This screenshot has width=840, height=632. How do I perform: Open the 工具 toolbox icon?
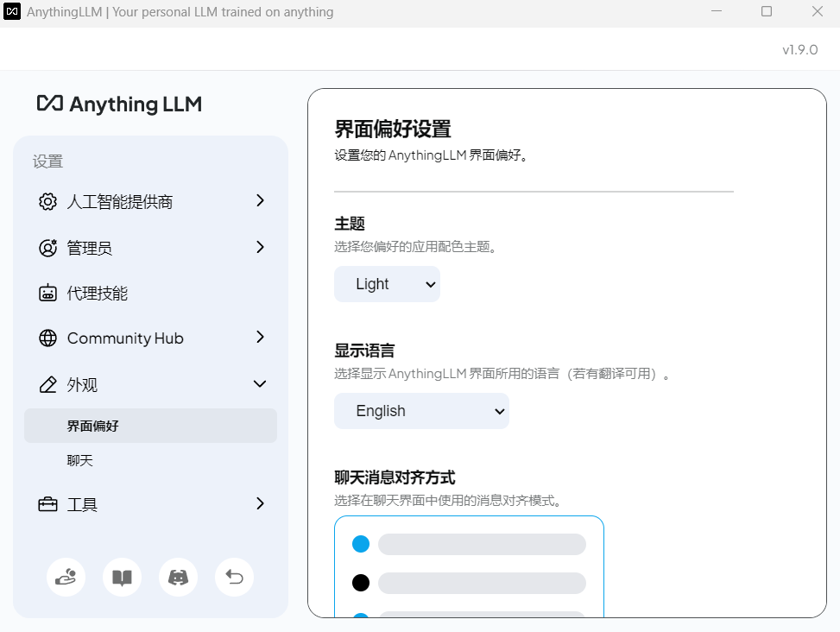point(47,503)
